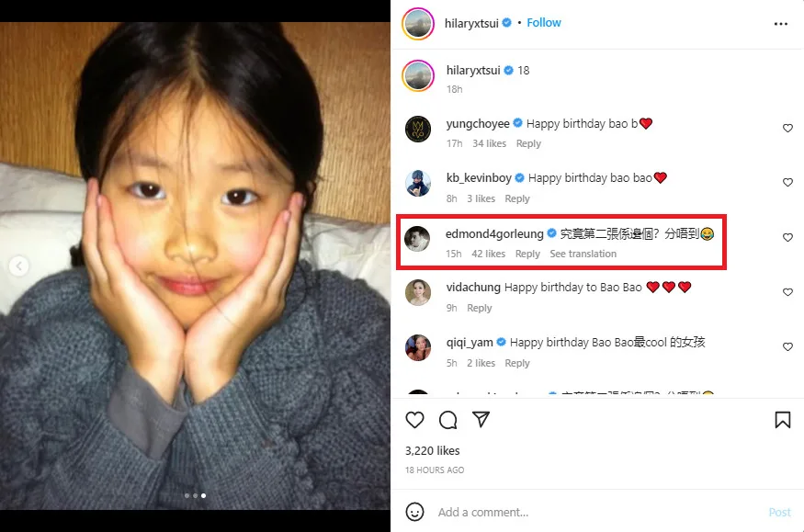Reply to vidachung's comment
The height and width of the screenshot is (532, 804).
(x=480, y=309)
